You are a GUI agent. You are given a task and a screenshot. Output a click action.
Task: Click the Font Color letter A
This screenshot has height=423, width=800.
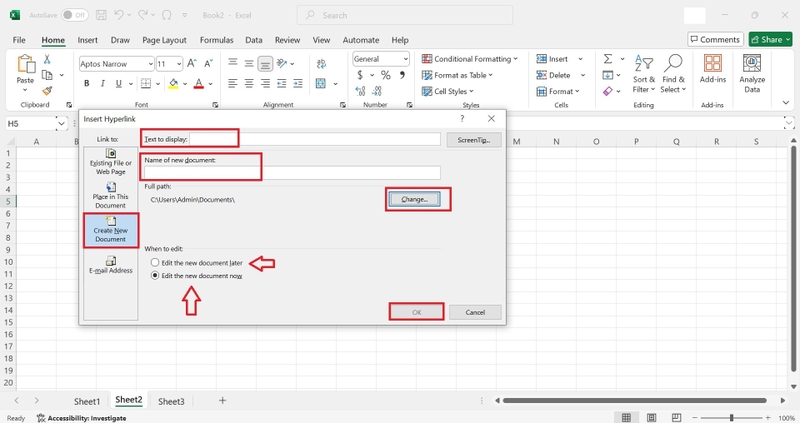[199, 83]
